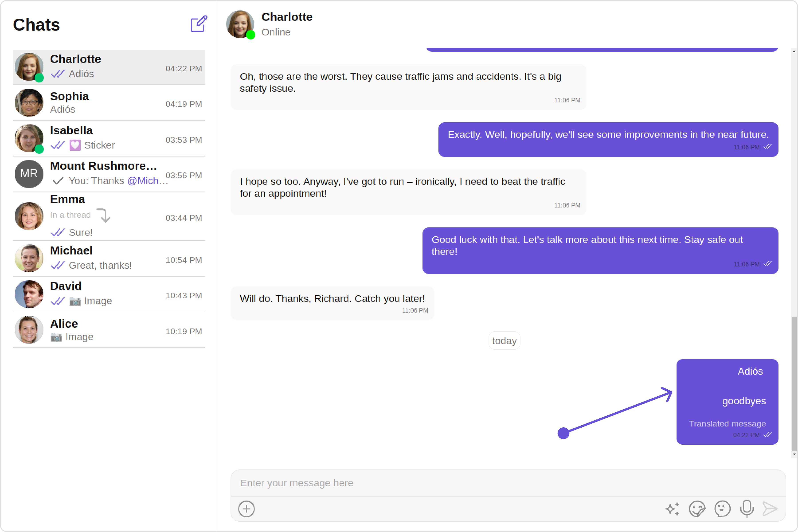Open the attachment plus button
This screenshot has width=798, height=532.
pos(246,509)
